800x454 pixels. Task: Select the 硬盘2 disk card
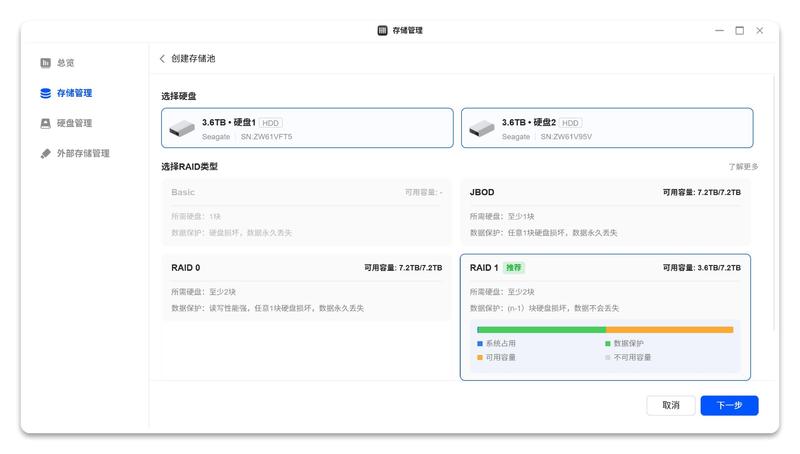607,128
